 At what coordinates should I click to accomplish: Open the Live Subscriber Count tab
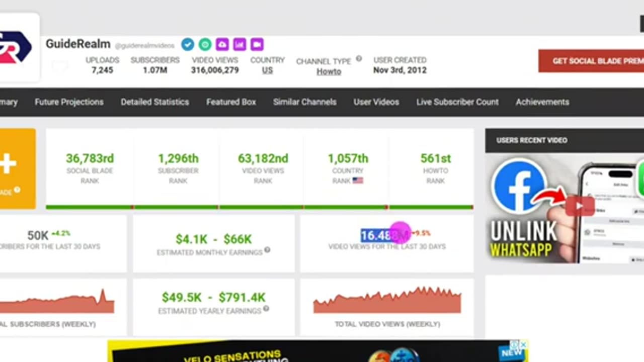(457, 102)
